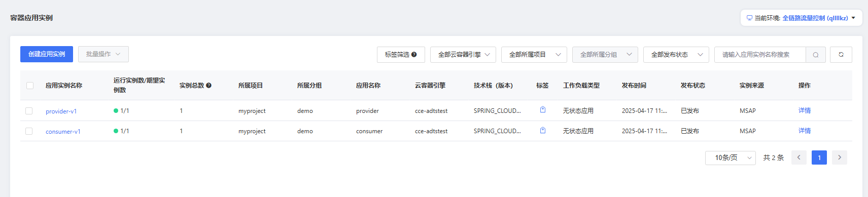The width and height of the screenshot is (868, 197).
Task: Expand the 全部云容器引擎 filter
Action: tap(463, 55)
